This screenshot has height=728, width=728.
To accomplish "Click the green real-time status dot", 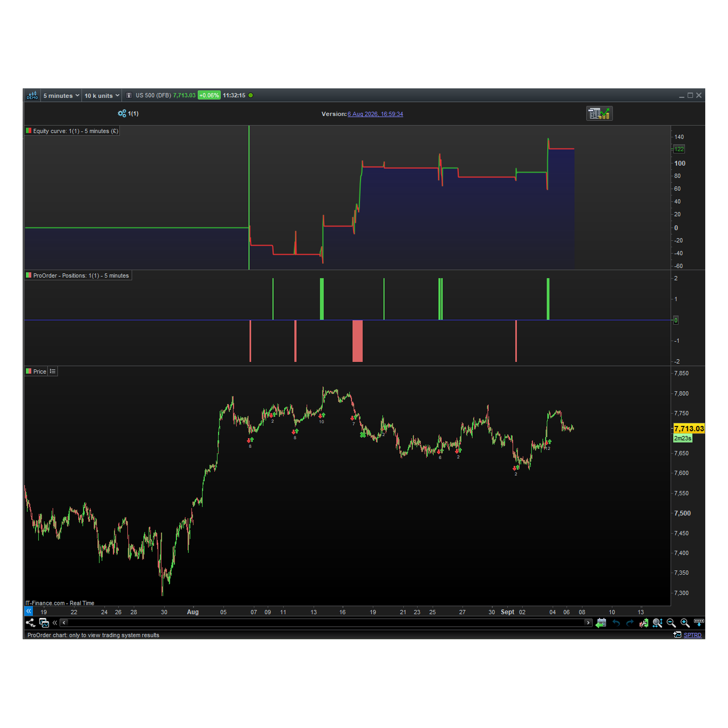I will [x=251, y=96].
